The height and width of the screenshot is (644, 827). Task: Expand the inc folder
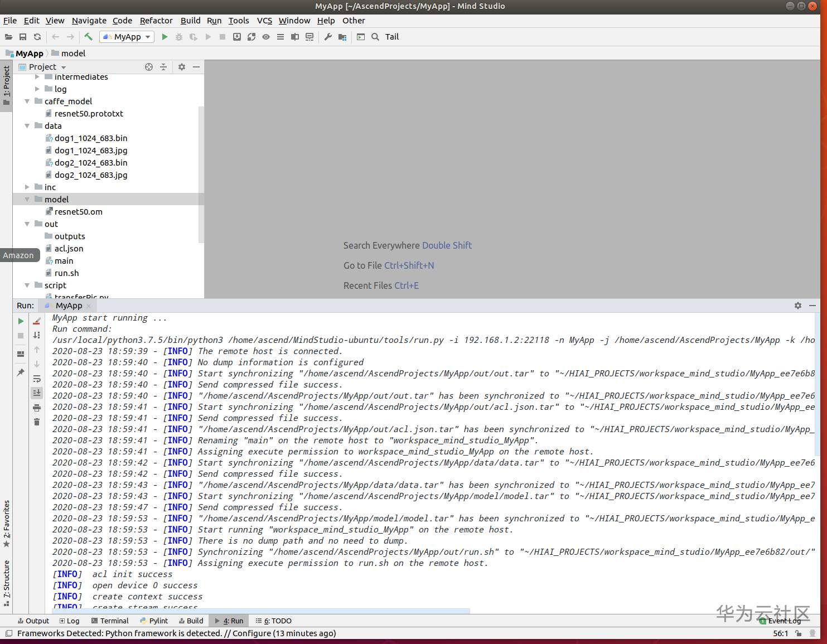27,187
